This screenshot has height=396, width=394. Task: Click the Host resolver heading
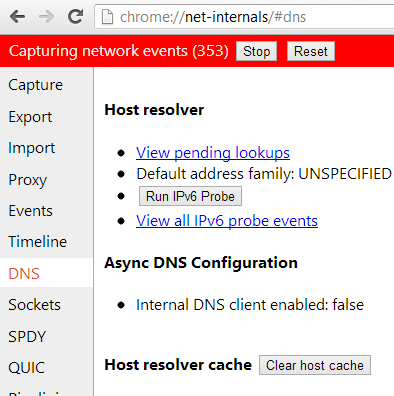154,110
